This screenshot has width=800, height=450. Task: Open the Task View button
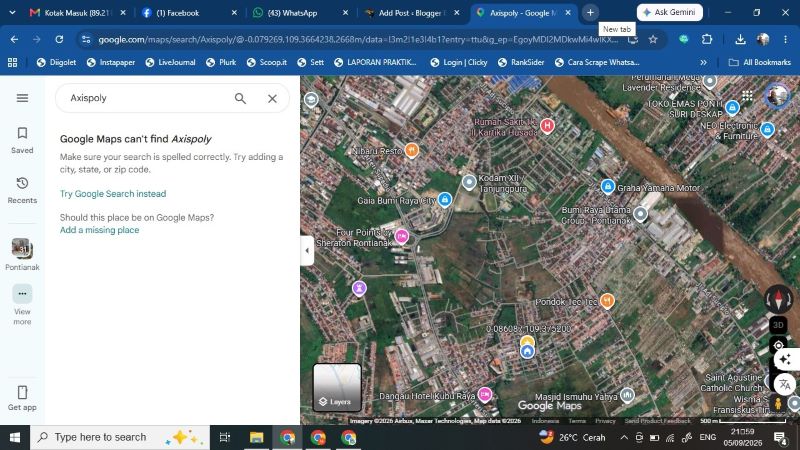pyautogui.click(x=224, y=437)
